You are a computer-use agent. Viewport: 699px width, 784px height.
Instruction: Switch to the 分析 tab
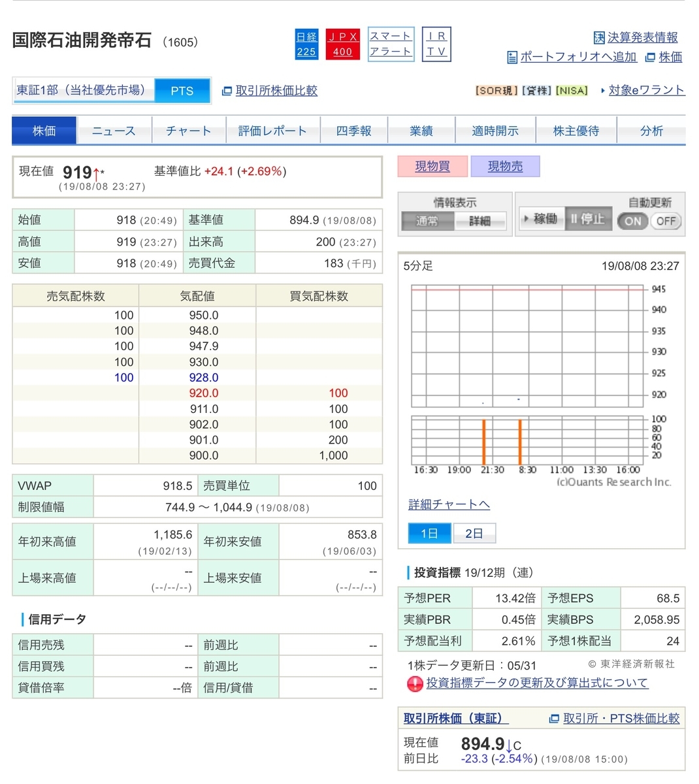pyautogui.click(x=651, y=131)
